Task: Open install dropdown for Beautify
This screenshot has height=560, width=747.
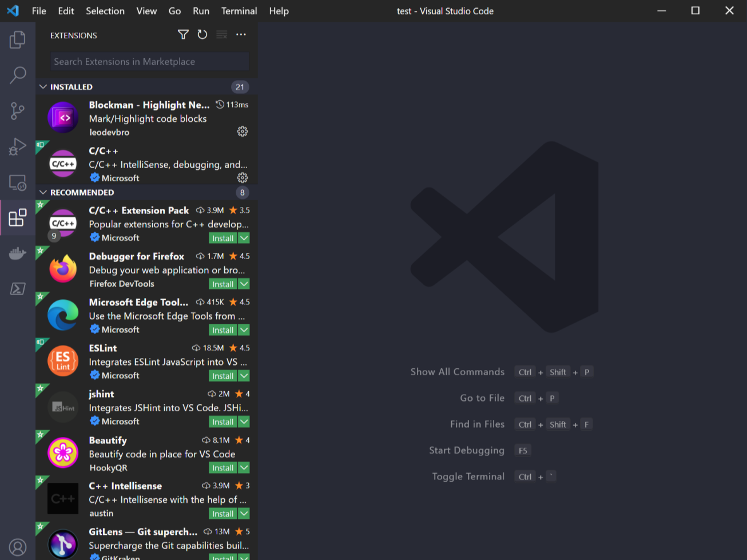Action: (x=244, y=468)
